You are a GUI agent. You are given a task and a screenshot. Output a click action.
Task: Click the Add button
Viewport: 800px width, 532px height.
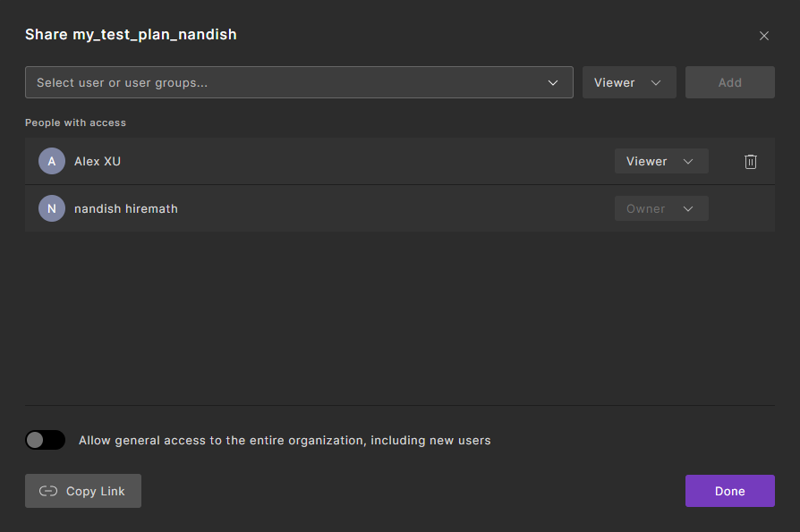coord(729,82)
